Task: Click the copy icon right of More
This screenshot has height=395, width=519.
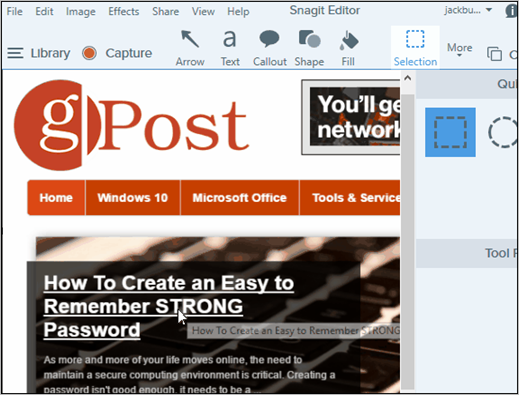Action: (x=494, y=54)
